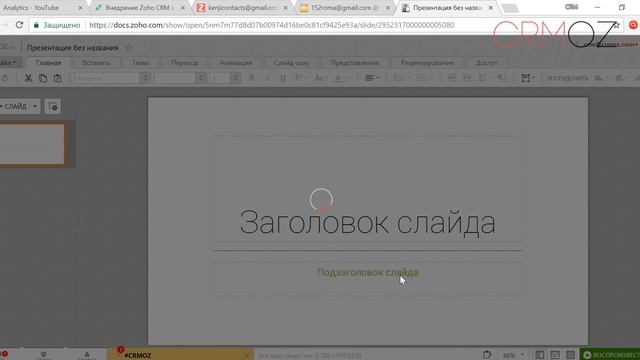Screen dimensions: 640x360
Task: Close the Analytics - YouTube browser tab
Action: [x=80, y=8]
